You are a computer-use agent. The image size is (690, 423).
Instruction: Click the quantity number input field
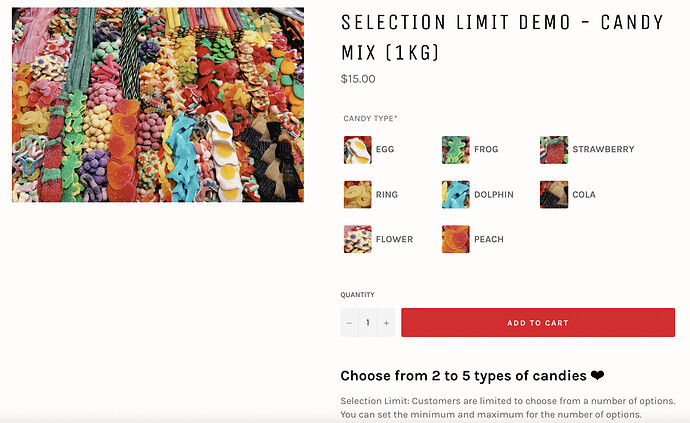367,323
